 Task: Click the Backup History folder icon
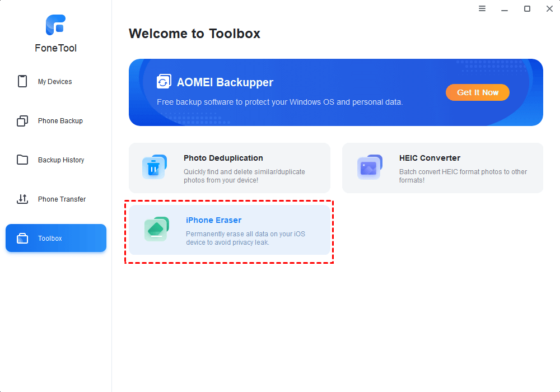[x=22, y=160]
